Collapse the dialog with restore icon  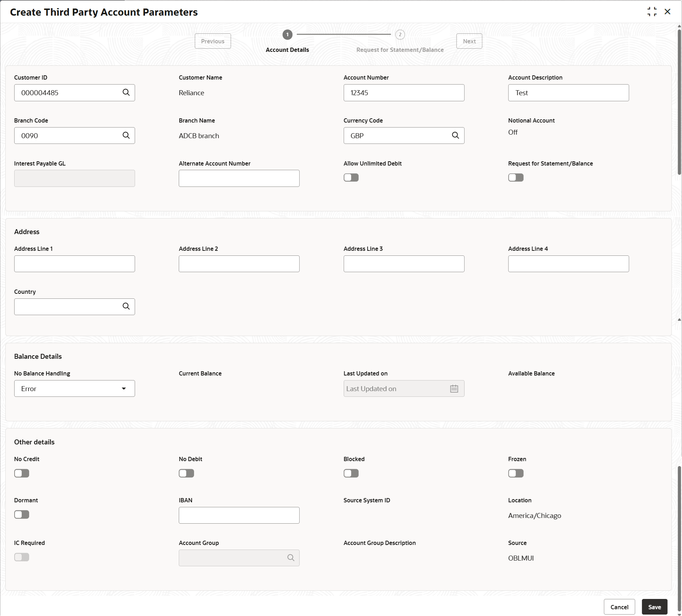[x=652, y=12]
